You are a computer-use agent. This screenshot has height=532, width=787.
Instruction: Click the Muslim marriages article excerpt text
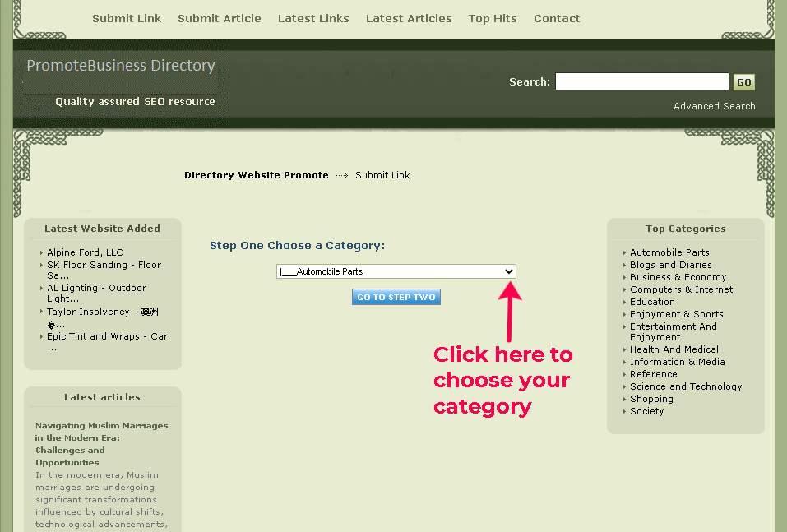pos(101,500)
